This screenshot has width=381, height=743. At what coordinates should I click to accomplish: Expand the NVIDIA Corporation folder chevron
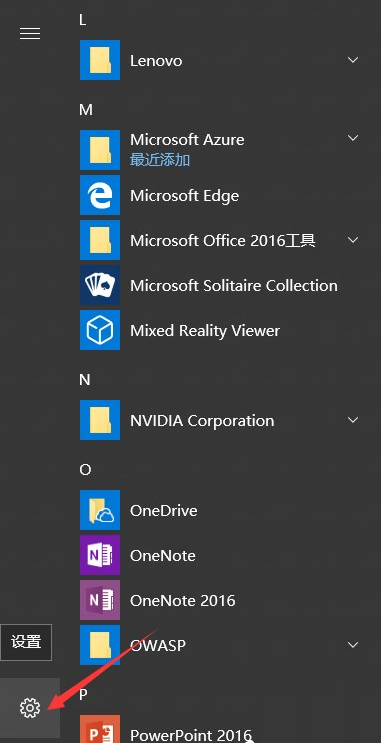point(353,420)
